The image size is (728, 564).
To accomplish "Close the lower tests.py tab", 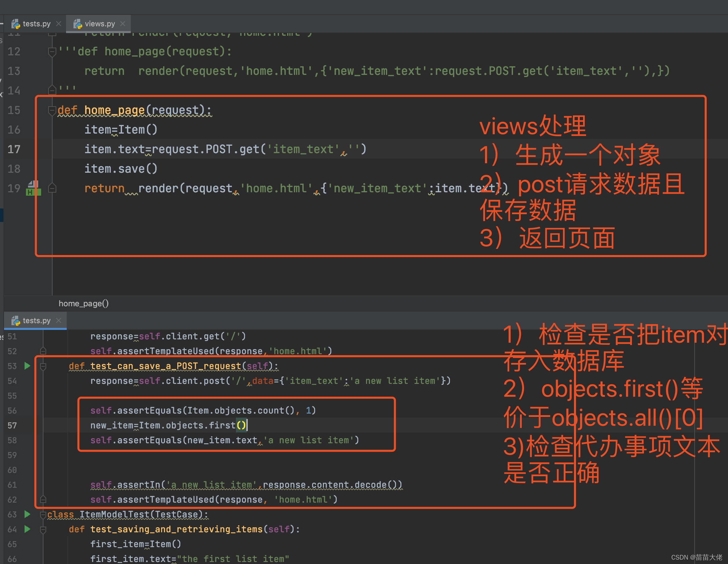I will click(x=59, y=320).
